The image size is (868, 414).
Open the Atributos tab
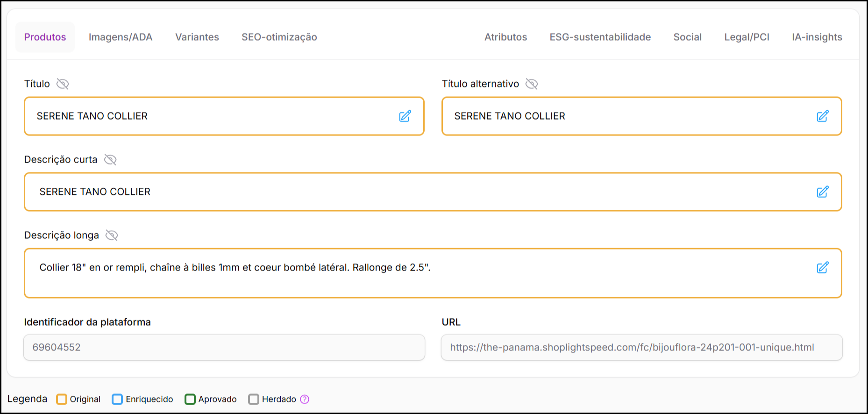click(x=505, y=37)
